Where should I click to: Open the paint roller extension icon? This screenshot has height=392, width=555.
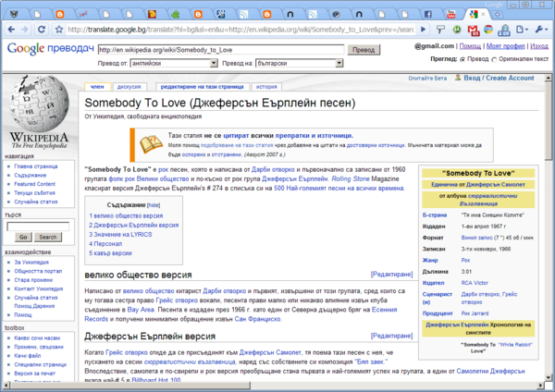440,30
